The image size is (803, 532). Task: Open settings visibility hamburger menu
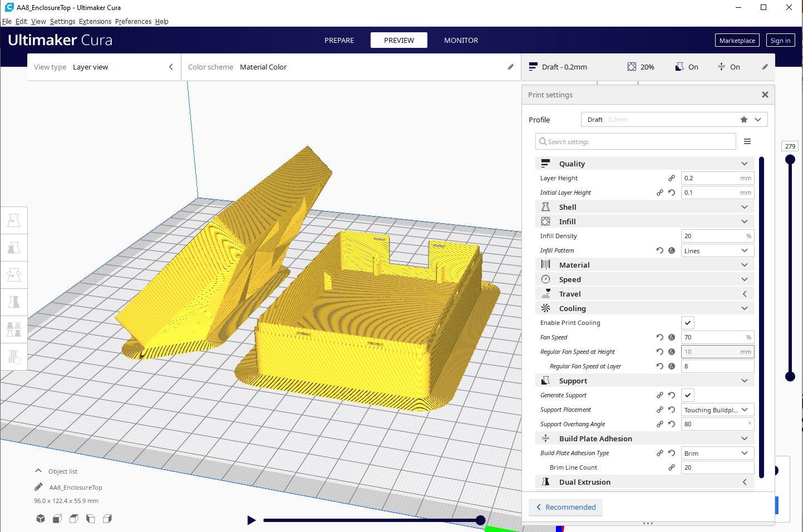click(747, 141)
